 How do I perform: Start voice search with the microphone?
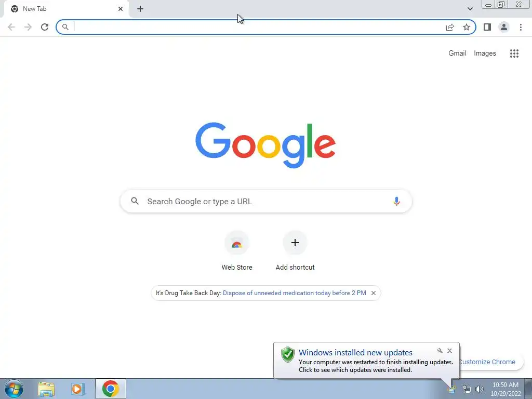click(396, 201)
